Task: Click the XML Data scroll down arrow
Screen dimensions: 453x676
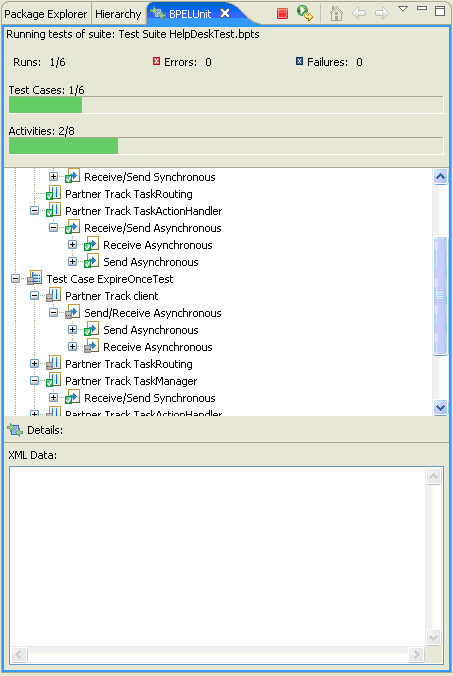Action: [433, 637]
